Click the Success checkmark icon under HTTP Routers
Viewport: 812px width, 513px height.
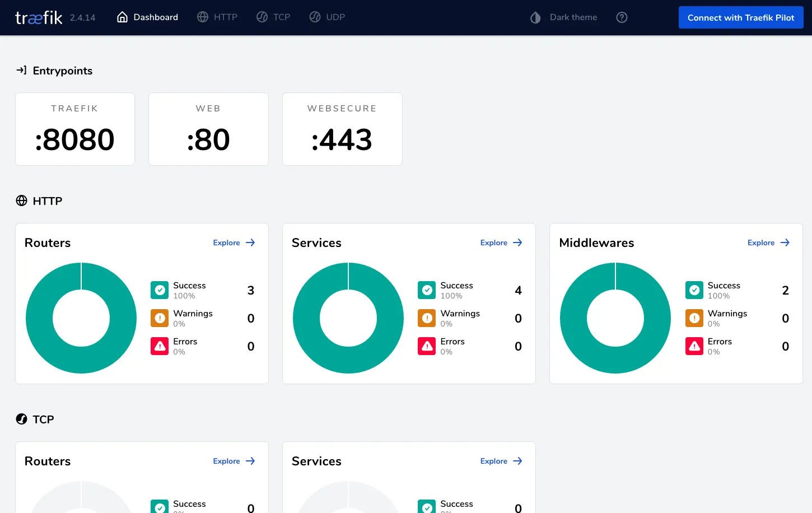click(160, 290)
